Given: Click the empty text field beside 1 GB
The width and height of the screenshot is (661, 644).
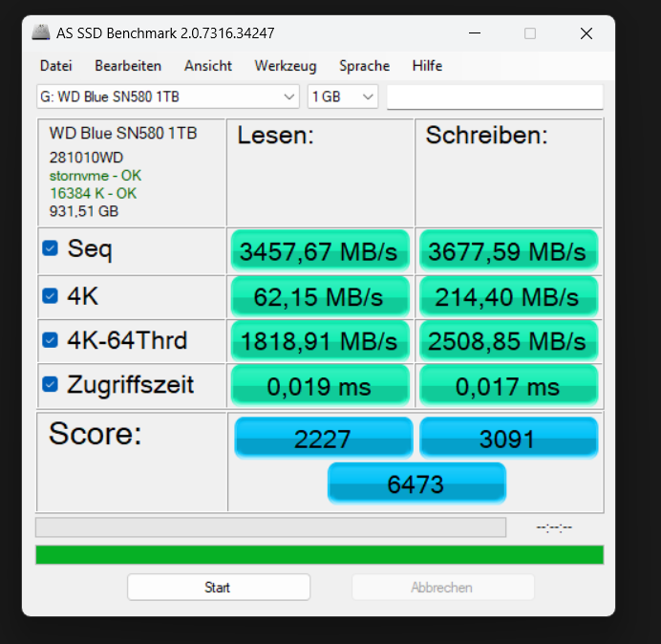Looking at the screenshot, I should (495, 97).
